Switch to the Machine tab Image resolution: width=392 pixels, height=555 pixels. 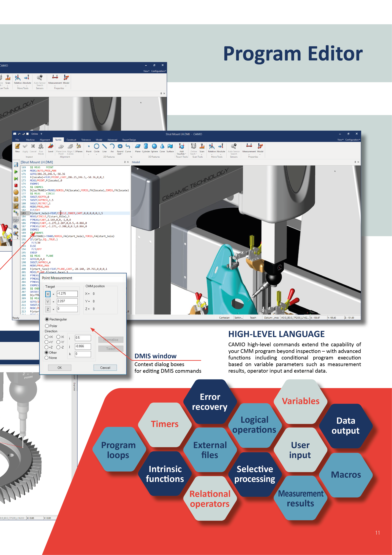[30, 140]
